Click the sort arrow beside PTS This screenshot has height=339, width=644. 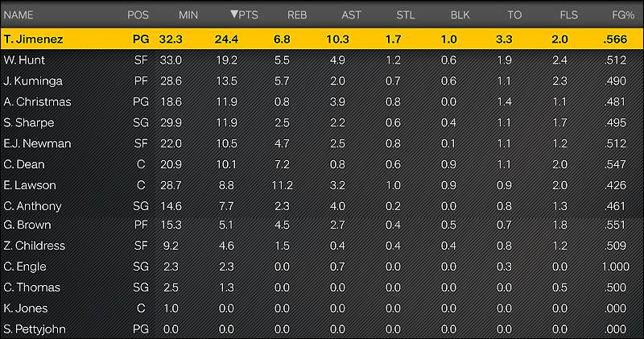233,14
